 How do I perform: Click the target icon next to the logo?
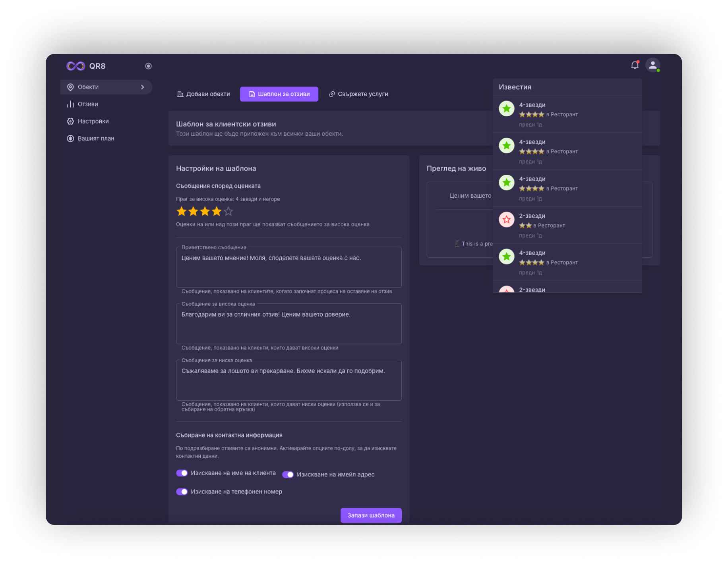pos(148,66)
